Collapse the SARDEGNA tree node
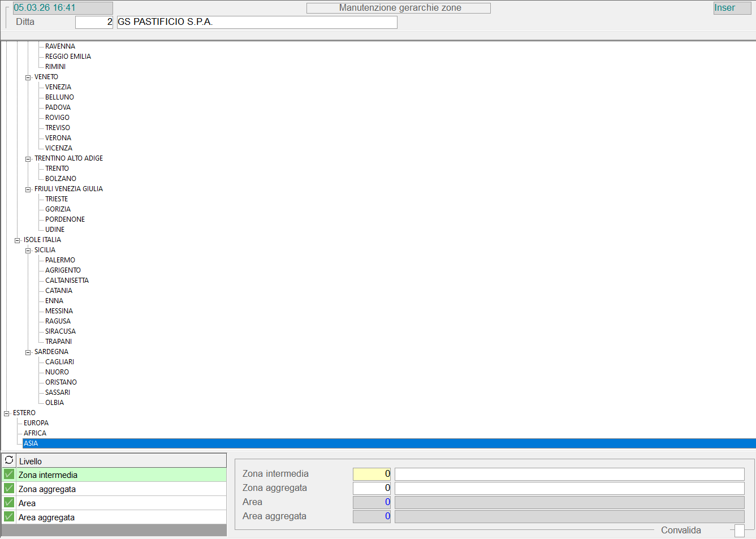 (x=28, y=352)
